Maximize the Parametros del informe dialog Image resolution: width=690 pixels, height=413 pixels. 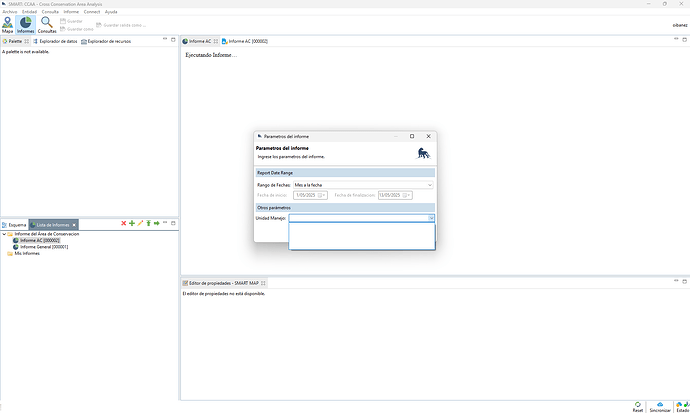pyautogui.click(x=412, y=136)
